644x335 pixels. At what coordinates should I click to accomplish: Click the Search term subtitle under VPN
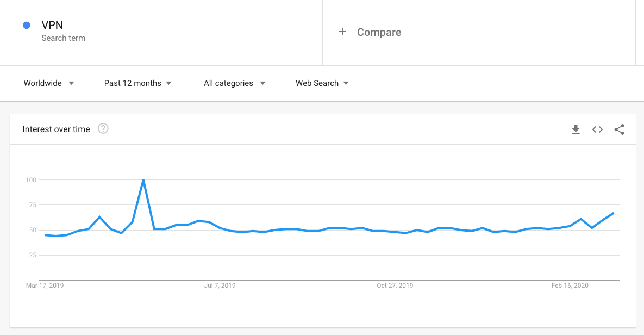pyautogui.click(x=64, y=38)
